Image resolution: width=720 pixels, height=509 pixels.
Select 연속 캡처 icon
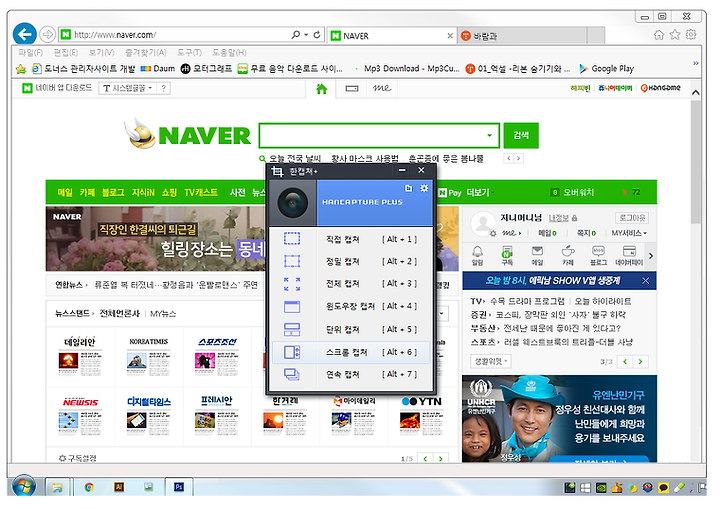pos(292,375)
